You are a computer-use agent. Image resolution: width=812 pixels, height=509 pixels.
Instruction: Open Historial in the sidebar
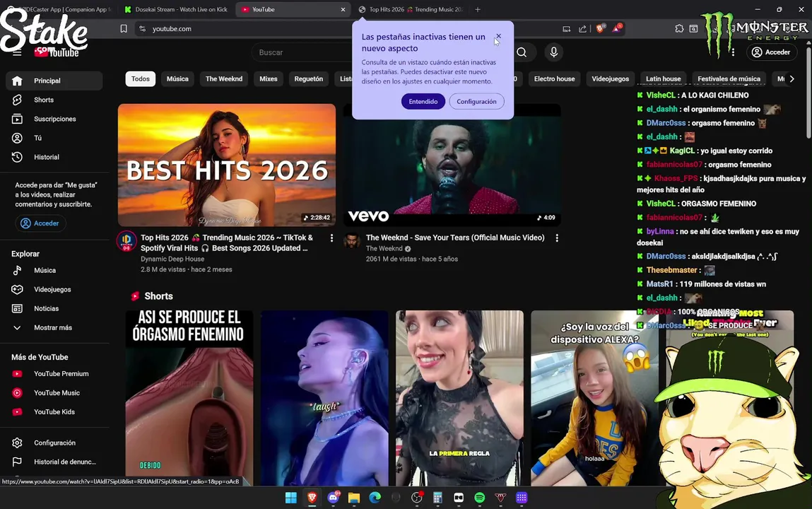point(54,157)
